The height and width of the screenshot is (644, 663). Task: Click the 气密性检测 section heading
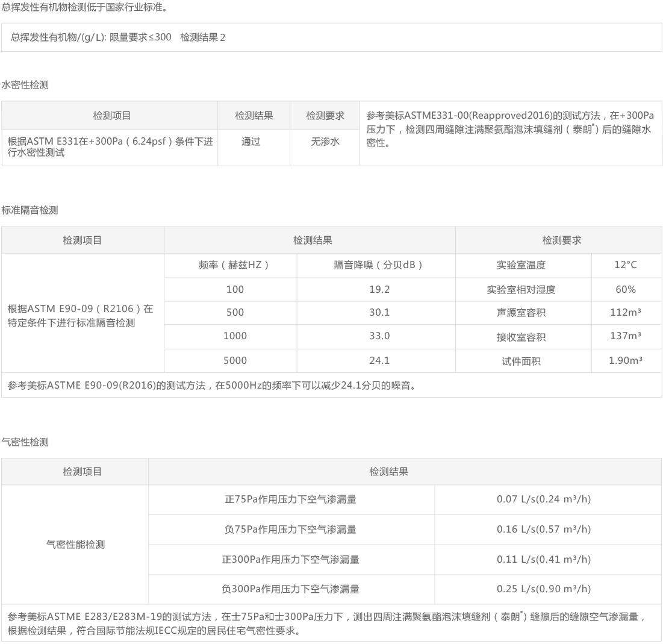25,442
